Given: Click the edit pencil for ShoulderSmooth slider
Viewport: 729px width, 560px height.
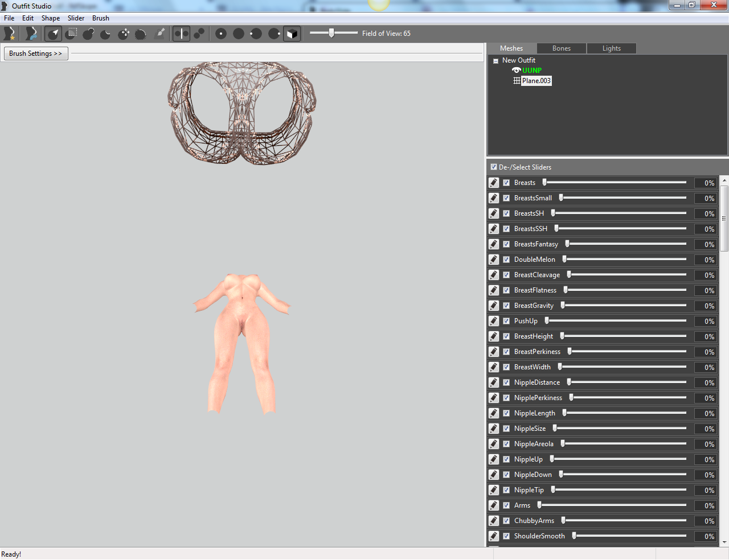Looking at the screenshot, I should click(494, 536).
